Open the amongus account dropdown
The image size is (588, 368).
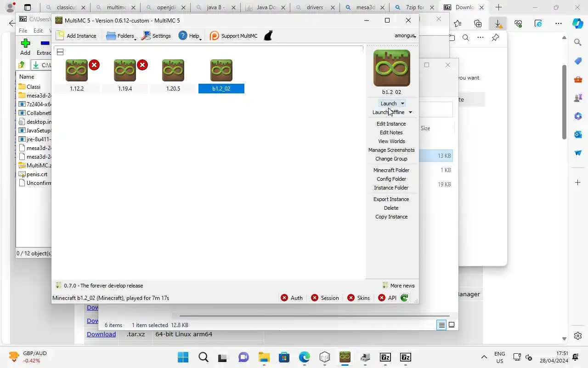[x=405, y=36]
